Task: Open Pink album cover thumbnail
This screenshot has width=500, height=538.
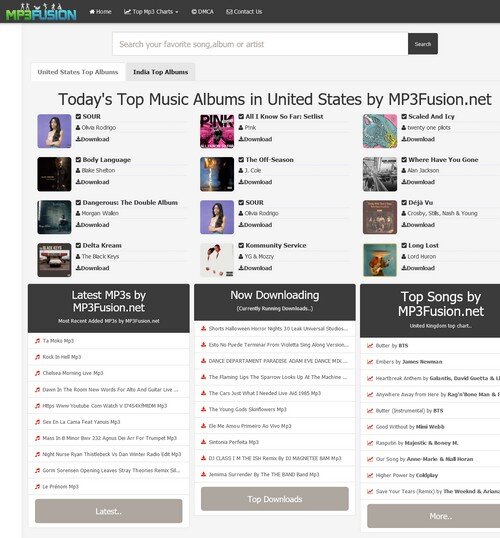Action: point(217,131)
